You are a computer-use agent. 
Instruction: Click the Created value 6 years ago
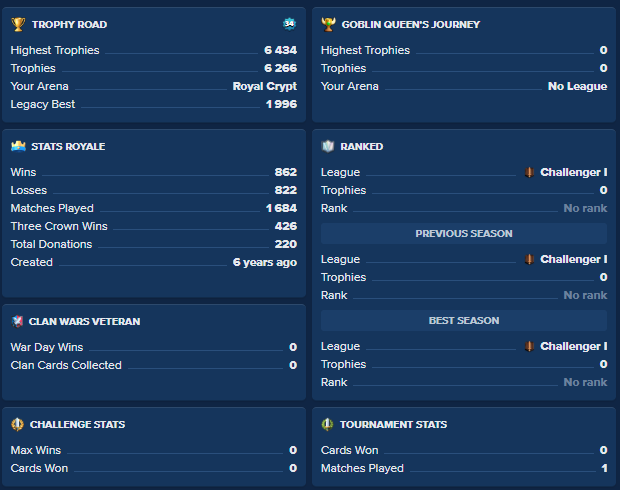[x=265, y=262]
